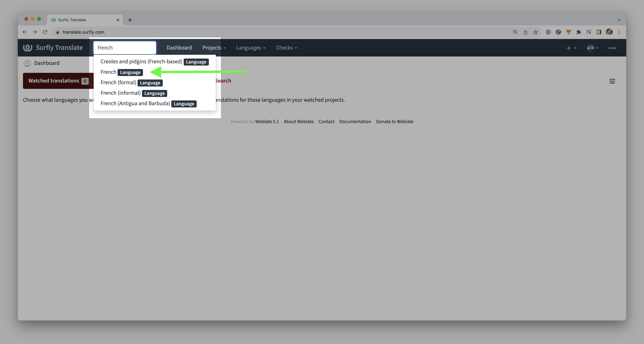The image size is (644, 344).
Task: Expand the Languages dropdown menu
Action: click(251, 48)
